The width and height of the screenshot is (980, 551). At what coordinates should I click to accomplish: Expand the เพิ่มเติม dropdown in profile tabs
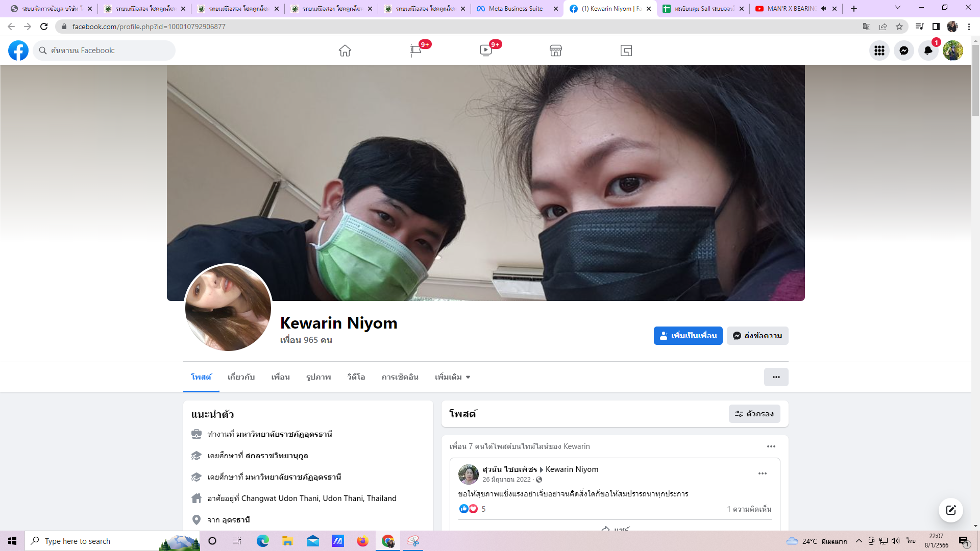(452, 377)
